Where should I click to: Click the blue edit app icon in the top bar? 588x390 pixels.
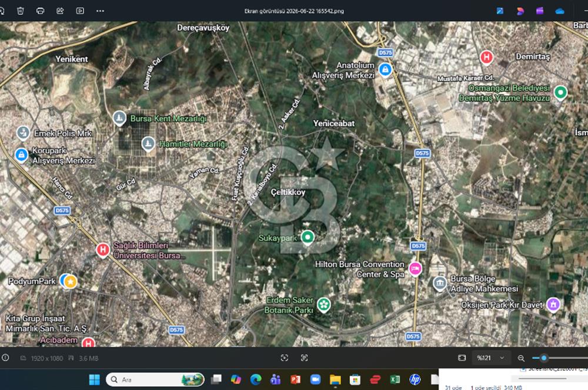pos(500,11)
